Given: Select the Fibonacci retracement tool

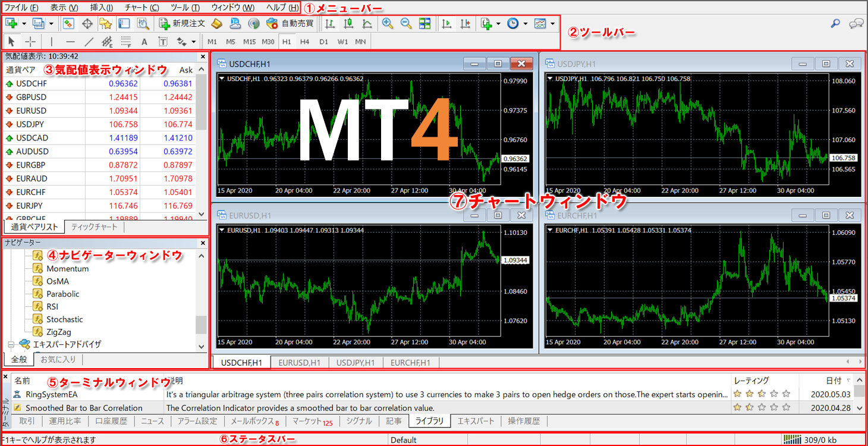Looking at the screenshot, I should coord(125,42).
